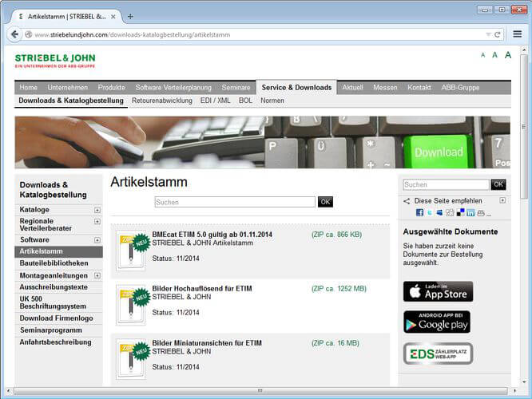Expand the Kataloge sidebar section
The image size is (532, 399).
(x=97, y=210)
